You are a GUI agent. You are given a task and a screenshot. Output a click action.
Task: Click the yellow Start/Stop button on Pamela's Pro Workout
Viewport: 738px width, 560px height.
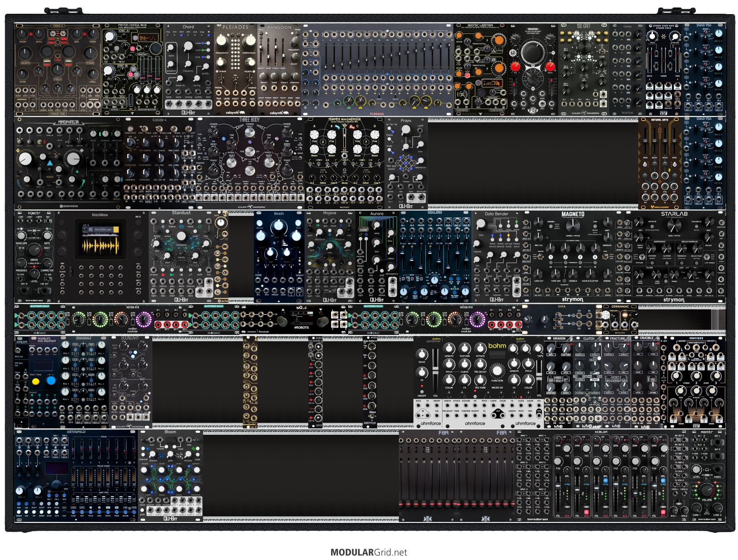coord(36,381)
